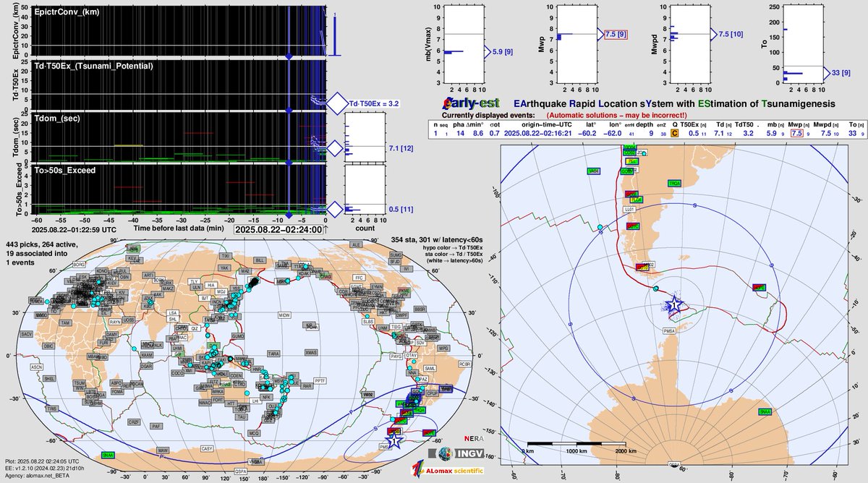868x483 pixels.
Task: Click the blue time cursor diamond on Tdom panel
Action: point(289,163)
